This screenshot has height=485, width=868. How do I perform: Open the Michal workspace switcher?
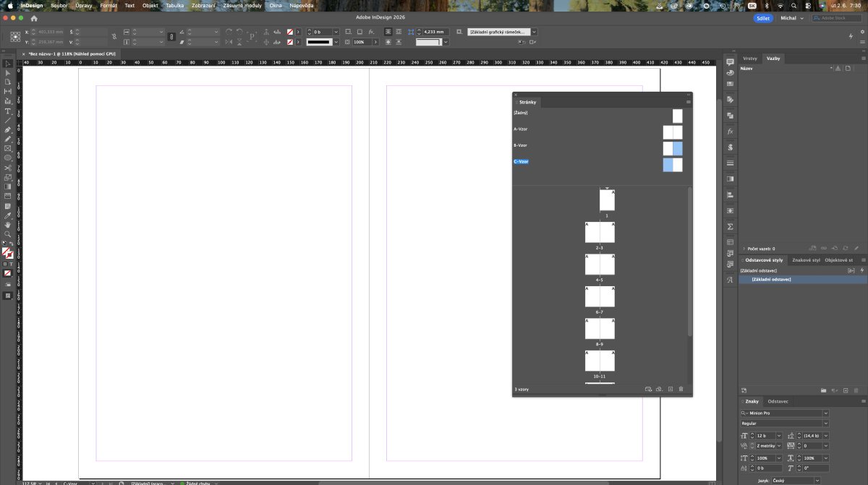pyautogui.click(x=791, y=18)
